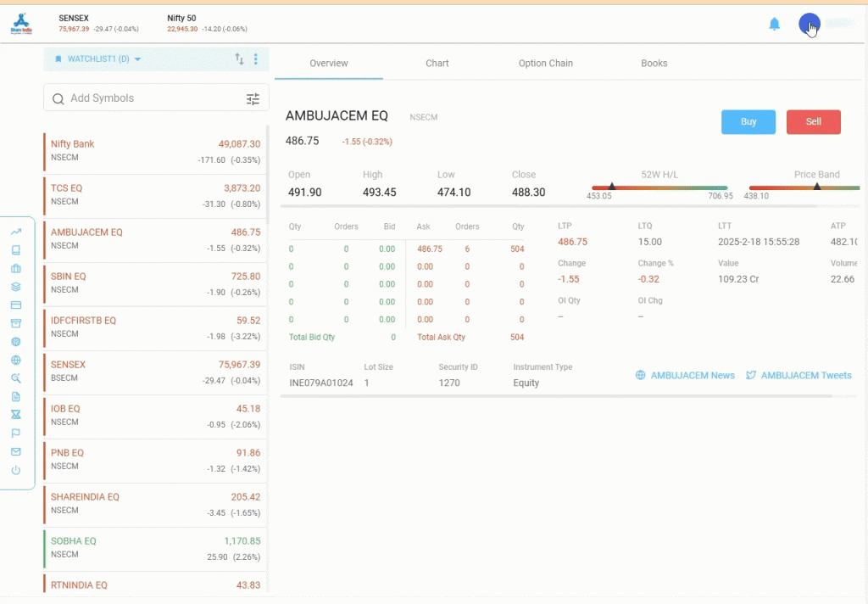Screen dimensions: 868x604
Task: Click the globe icon beside AMBUJACEM News
Action: click(641, 375)
